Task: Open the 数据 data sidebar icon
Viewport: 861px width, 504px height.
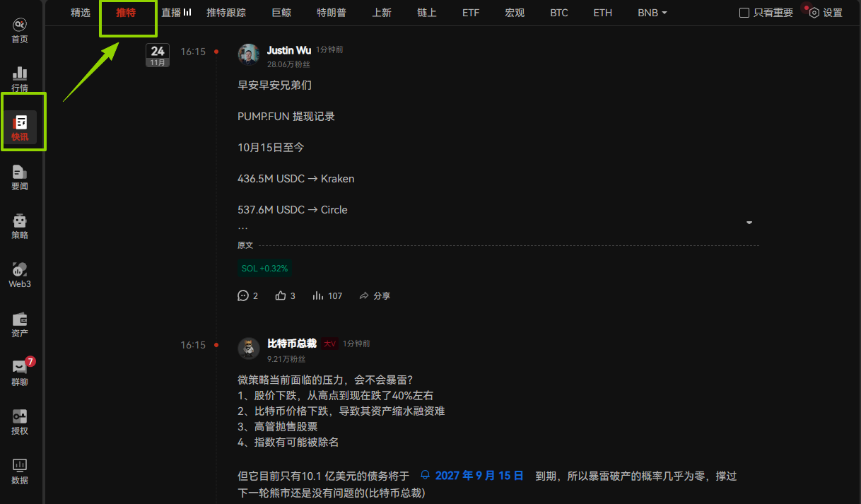Action: click(x=20, y=470)
